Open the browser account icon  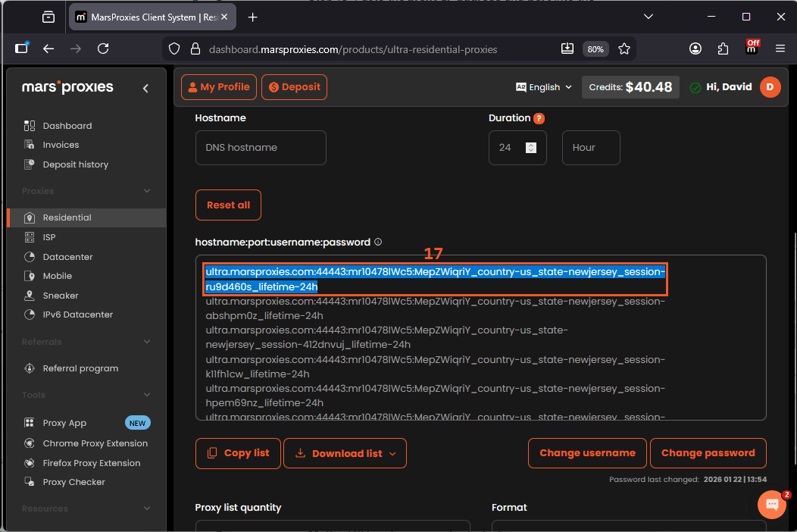[x=695, y=49]
